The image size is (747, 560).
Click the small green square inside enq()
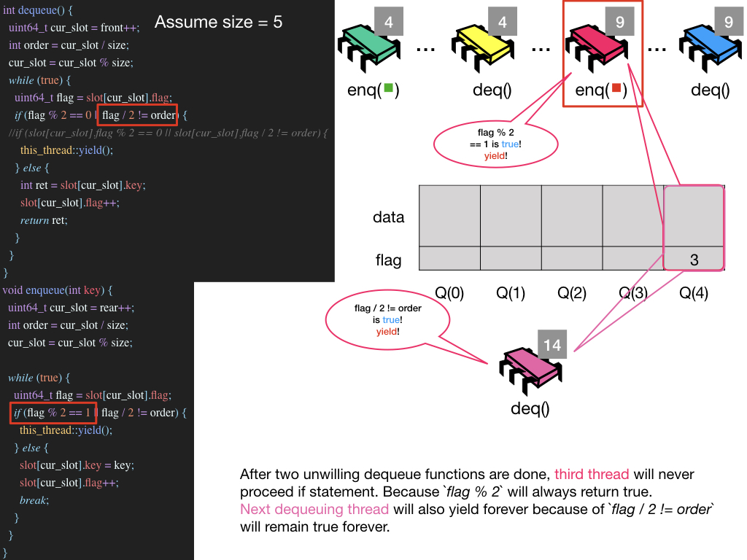[x=388, y=87]
